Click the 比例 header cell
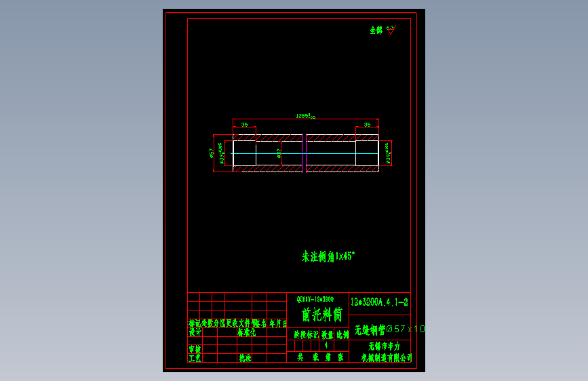Screen dimensions: 588x381 342,334
